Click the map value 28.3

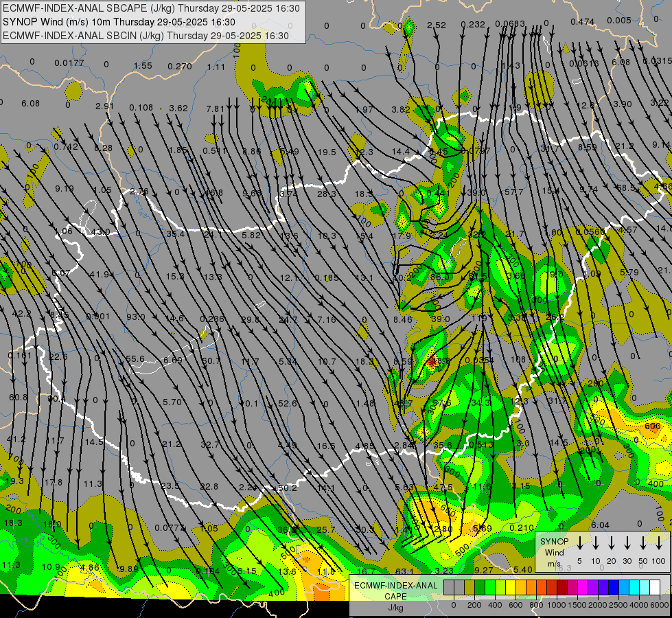click(327, 194)
